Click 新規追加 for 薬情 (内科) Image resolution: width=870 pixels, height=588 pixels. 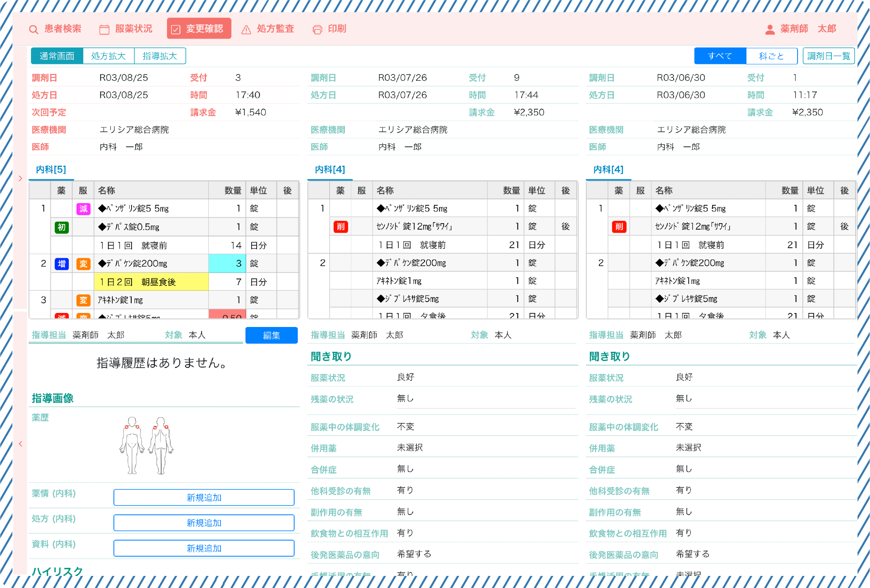click(204, 498)
